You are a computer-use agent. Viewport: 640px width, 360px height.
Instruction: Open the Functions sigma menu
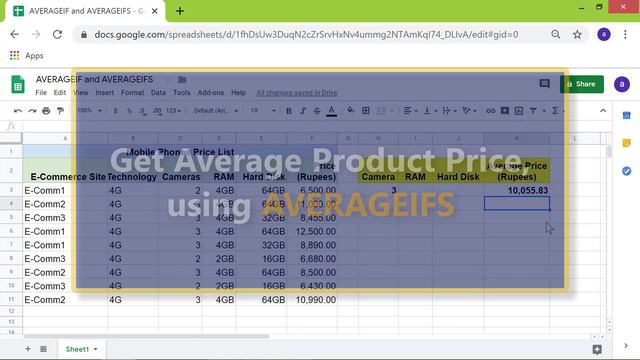[x=555, y=111]
